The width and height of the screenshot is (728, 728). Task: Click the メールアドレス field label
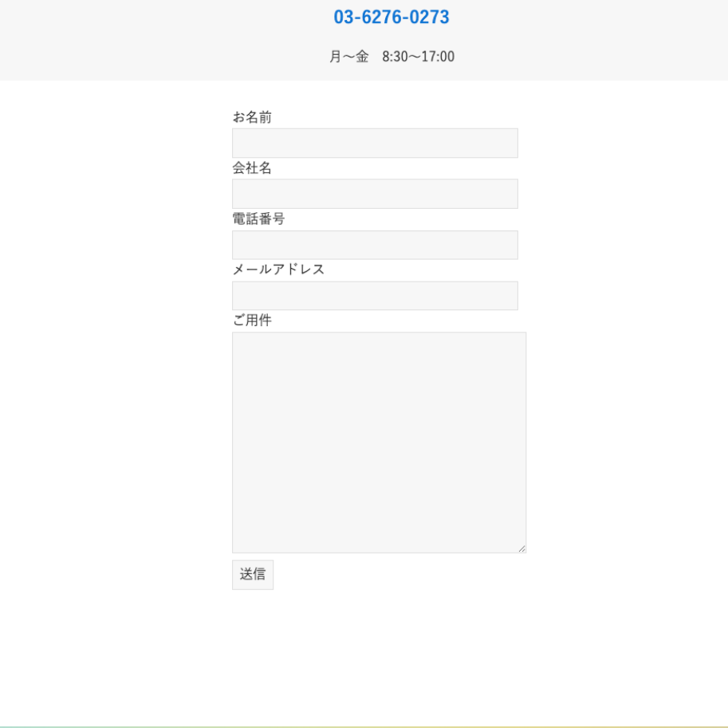click(x=278, y=270)
